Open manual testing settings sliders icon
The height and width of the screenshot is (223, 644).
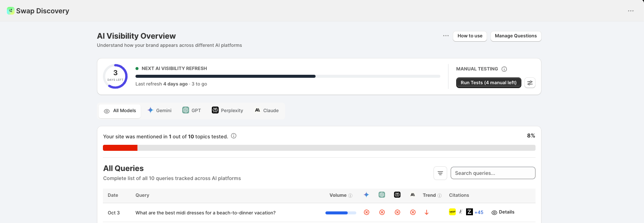click(x=530, y=82)
